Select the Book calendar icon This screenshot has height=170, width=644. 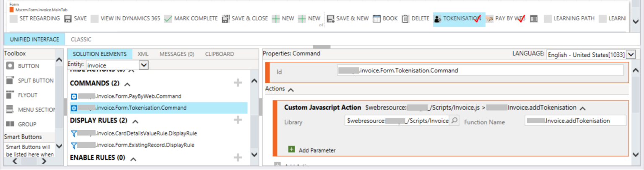pos(377,18)
